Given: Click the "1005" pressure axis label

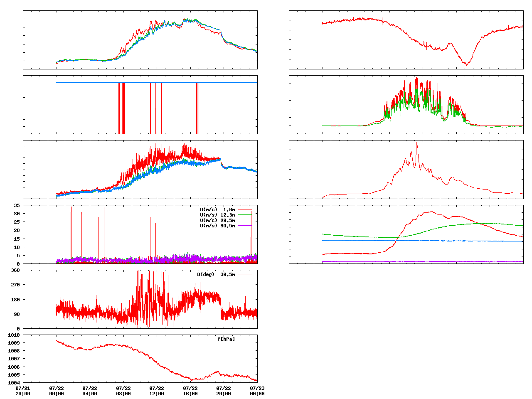Looking at the screenshot, I should tap(14, 375).
